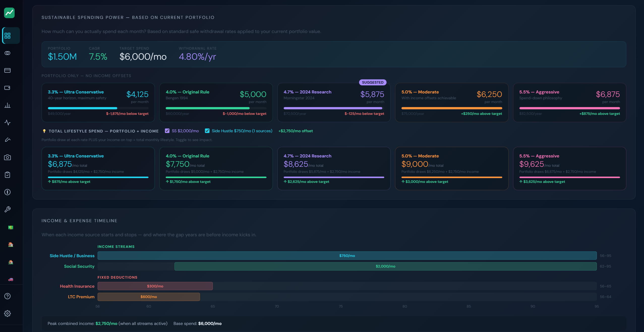
Task: Disable the Side Hustle $750/mo income toggle
Action: [x=207, y=131]
